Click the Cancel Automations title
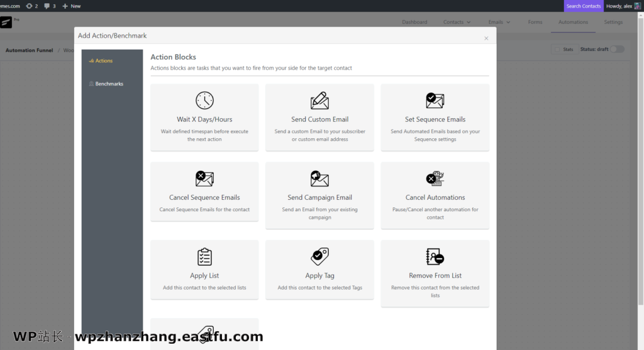644x350 pixels. click(435, 197)
